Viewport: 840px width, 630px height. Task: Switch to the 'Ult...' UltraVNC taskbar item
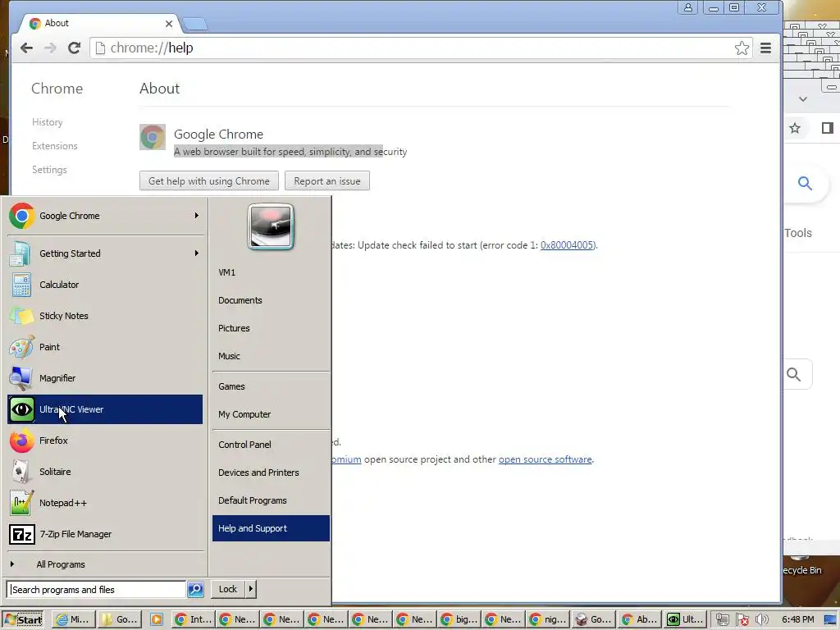[x=685, y=619]
